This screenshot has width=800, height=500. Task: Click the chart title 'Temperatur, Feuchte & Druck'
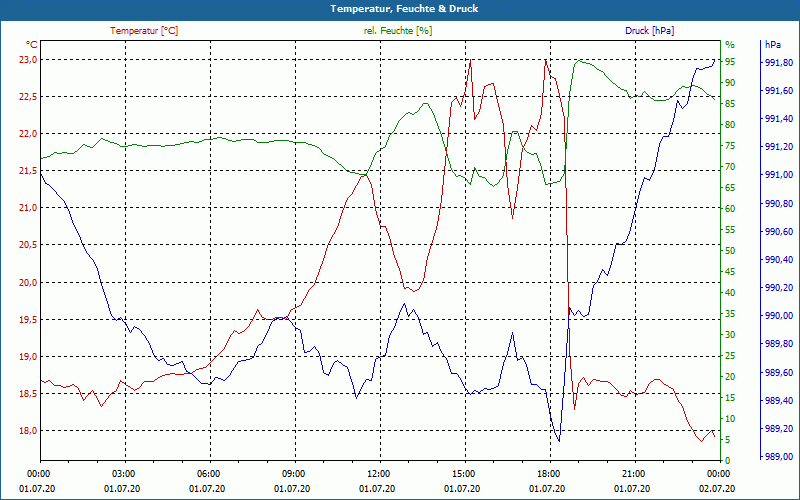[x=404, y=9]
